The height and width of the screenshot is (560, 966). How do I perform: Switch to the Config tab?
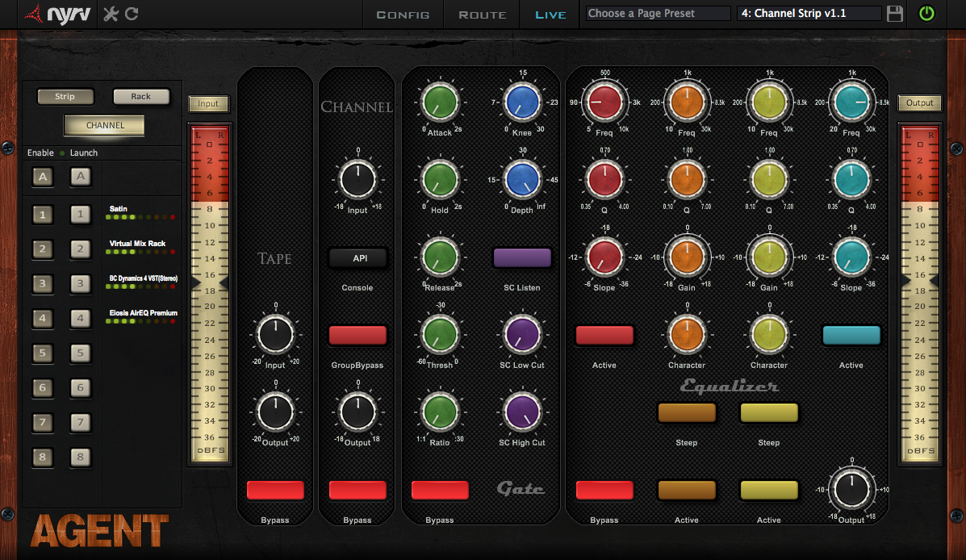pyautogui.click(x=403, y=15)
